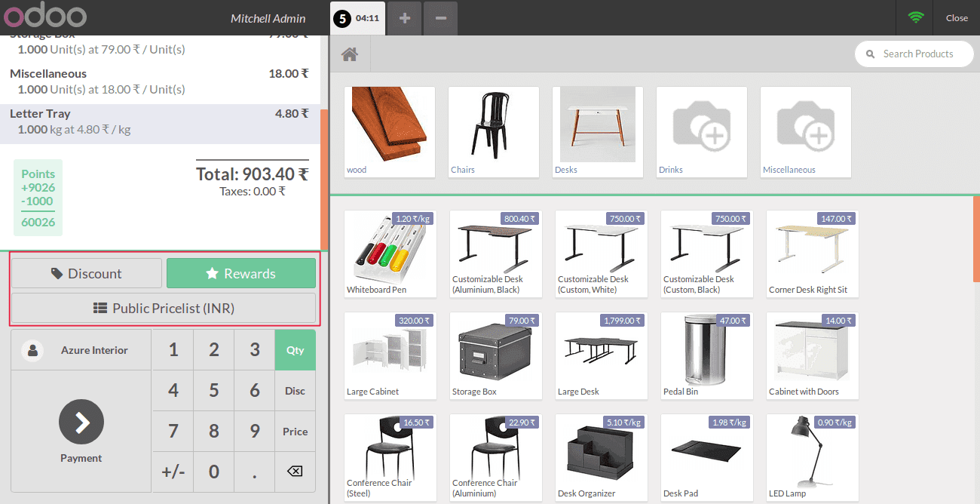Screen dimensions: 980x504
Task: Go to the home category icon
Action: coord(349,54)
